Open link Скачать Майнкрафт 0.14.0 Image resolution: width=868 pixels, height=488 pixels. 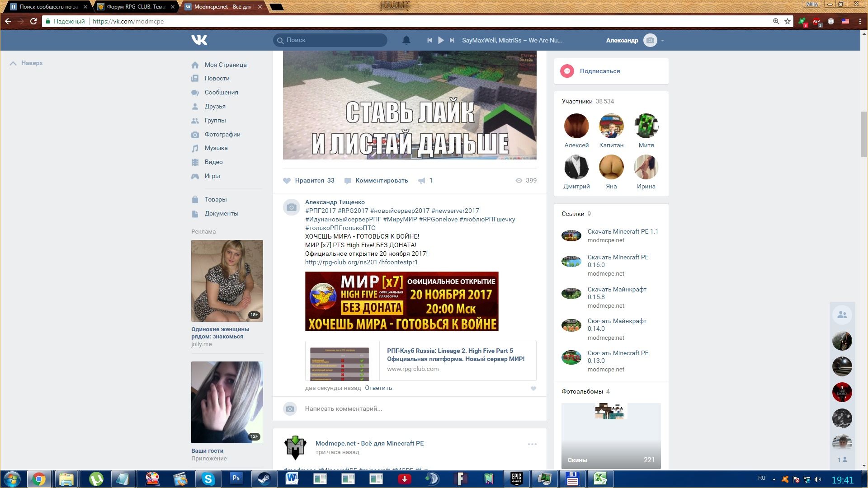pos(617,324)
